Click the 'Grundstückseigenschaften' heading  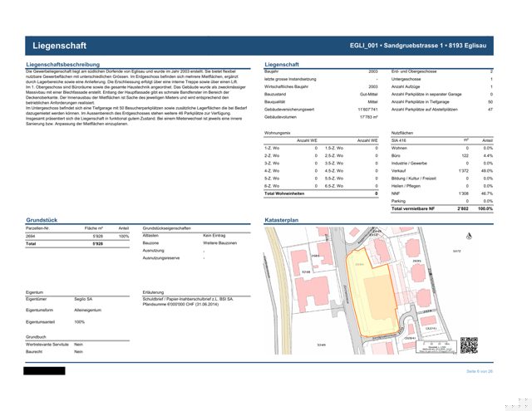(166, 228)
